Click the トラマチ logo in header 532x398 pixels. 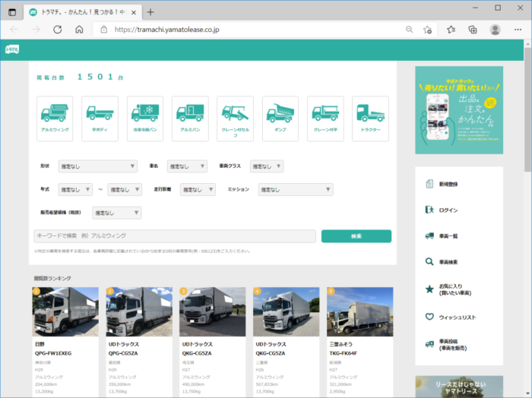tap(12, 49)
